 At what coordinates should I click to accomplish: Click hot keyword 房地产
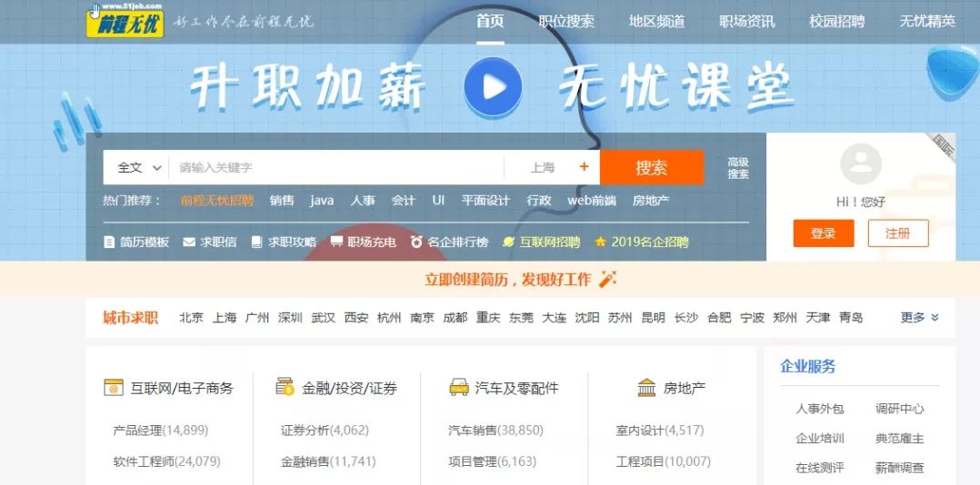[x=651, y=201]
